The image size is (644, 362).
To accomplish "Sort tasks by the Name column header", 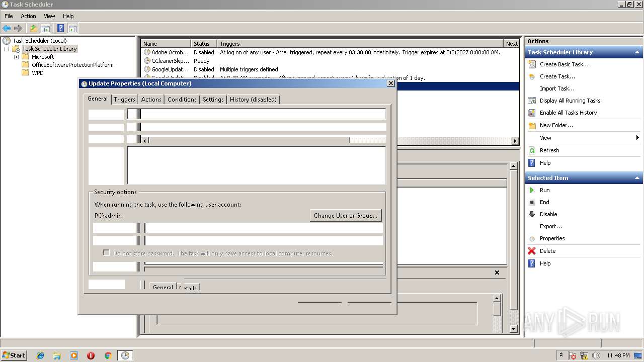I will (x=166, y=44).
